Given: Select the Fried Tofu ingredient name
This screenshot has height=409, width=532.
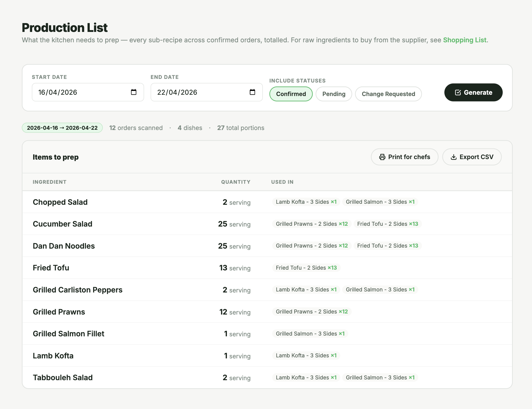Looking at the screenshot, I should [x=51, y=268].
